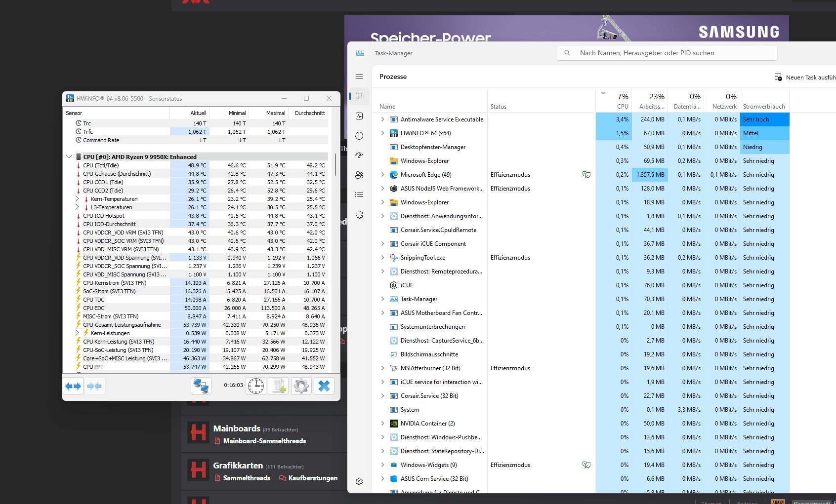Click the MSIAfterburner process icon
836x504 pixels.
pyautogui.click(x=394, y=368)
